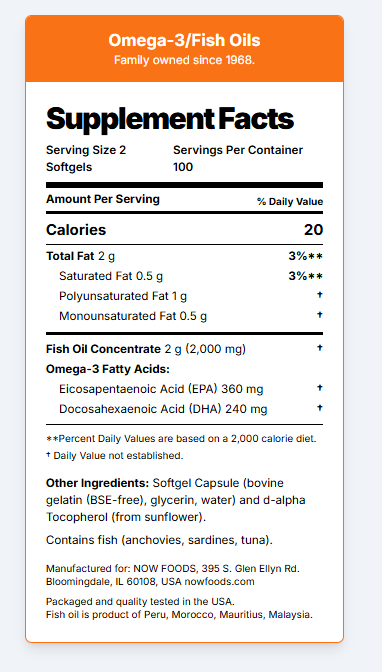Click Fish Oil Concentrate 2 g row

184,349
